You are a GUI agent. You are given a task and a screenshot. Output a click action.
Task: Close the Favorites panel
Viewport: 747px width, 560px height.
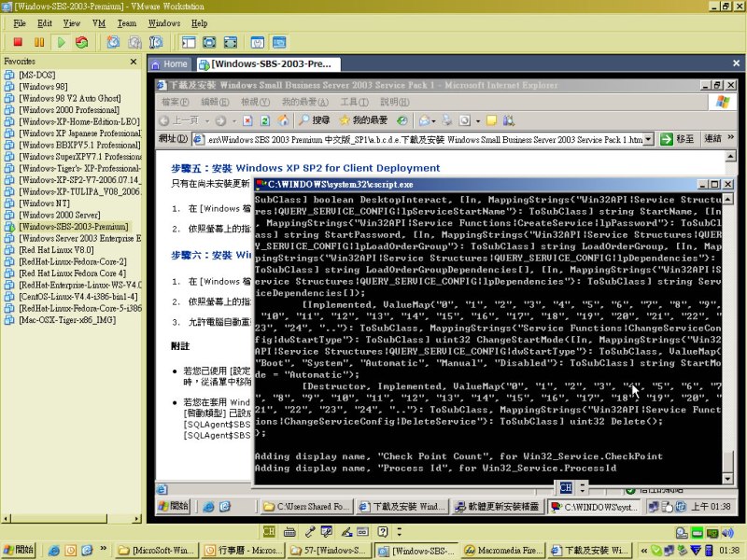tap(134, 62)
